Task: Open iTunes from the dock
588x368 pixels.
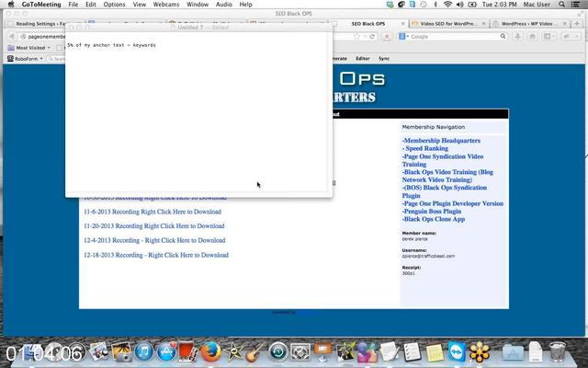Action: click(144, 352)
